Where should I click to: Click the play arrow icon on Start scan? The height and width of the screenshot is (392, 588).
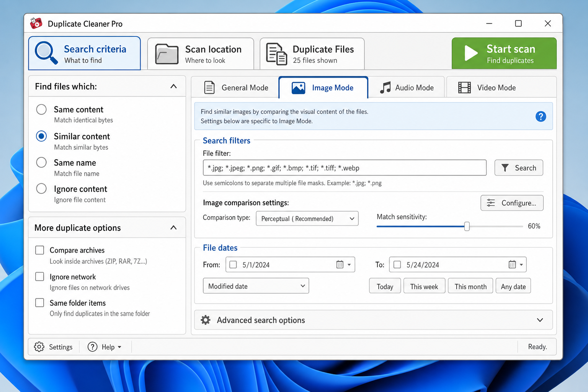point(471,53)
